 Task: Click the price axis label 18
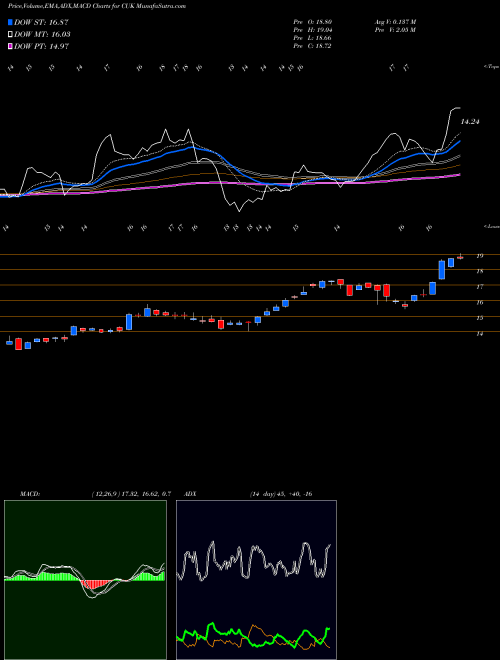point(479,271)
